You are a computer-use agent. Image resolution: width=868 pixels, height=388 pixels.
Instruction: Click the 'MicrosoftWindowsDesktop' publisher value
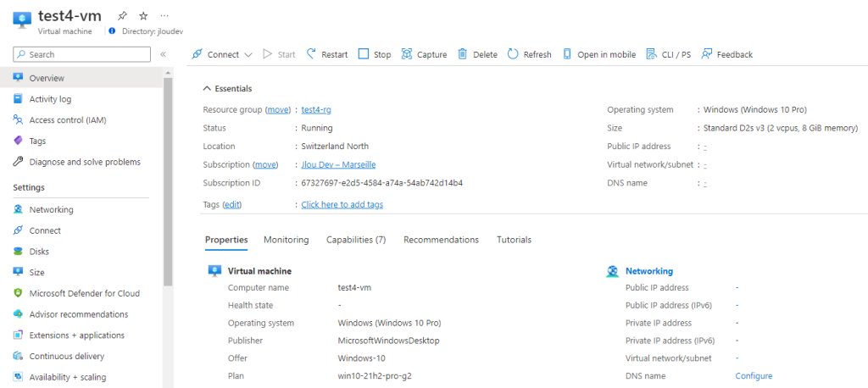tap(388, 341)
